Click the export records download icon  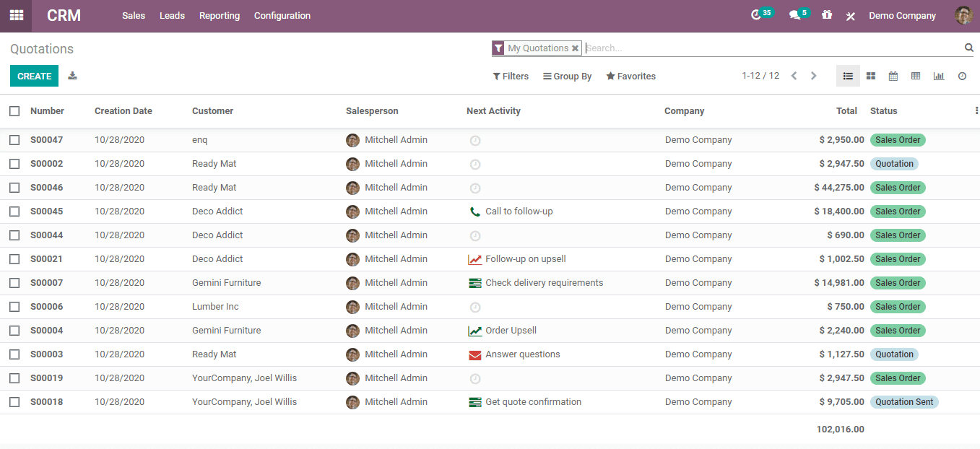click(x=72, y=76)
